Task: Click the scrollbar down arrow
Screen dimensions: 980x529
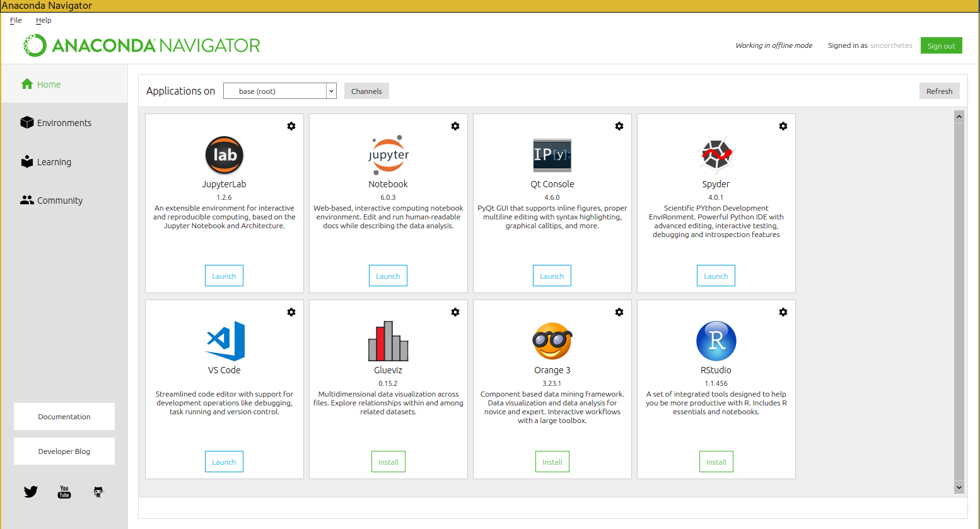Action: pos(959,487)
